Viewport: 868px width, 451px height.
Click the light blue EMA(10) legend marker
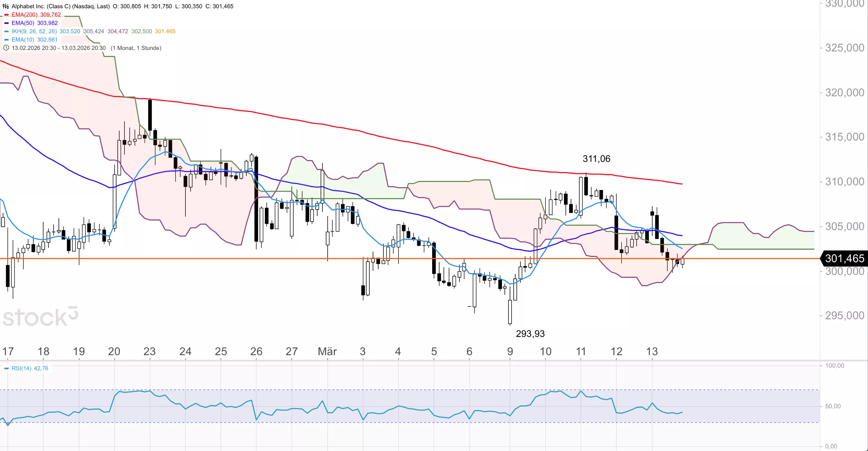[x=6, y=40]
